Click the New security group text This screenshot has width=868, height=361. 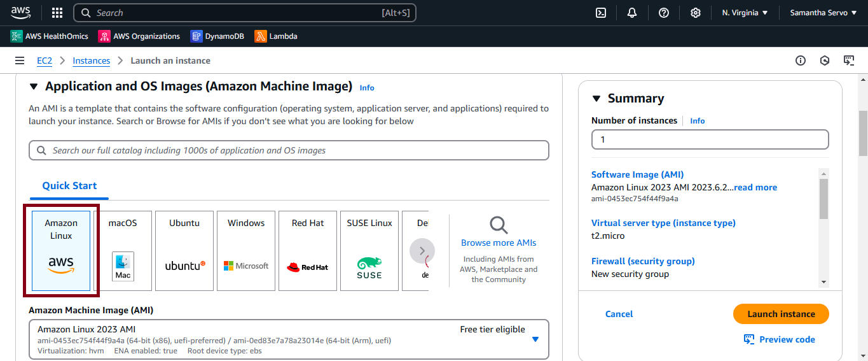(x=630, y=274)
